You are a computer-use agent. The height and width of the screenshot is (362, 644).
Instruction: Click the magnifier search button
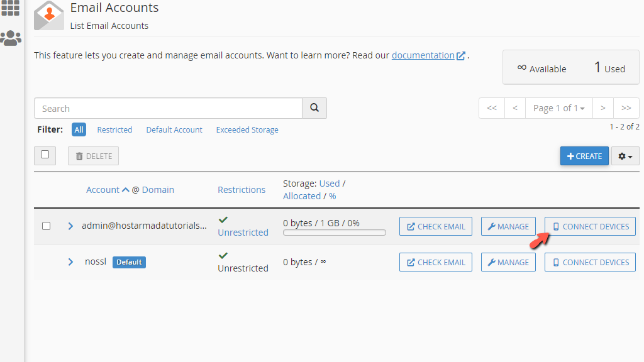pos(314,108)
